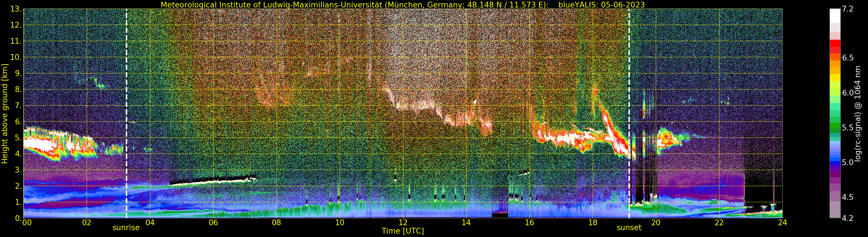The image size is (868, 237).
Task: Click the height axis tick "3."
Action: [18, 170]
